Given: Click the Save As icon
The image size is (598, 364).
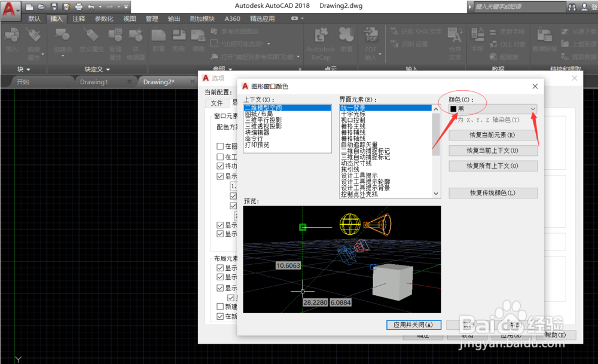Looking at the screenshot, I should coord(66,7).
